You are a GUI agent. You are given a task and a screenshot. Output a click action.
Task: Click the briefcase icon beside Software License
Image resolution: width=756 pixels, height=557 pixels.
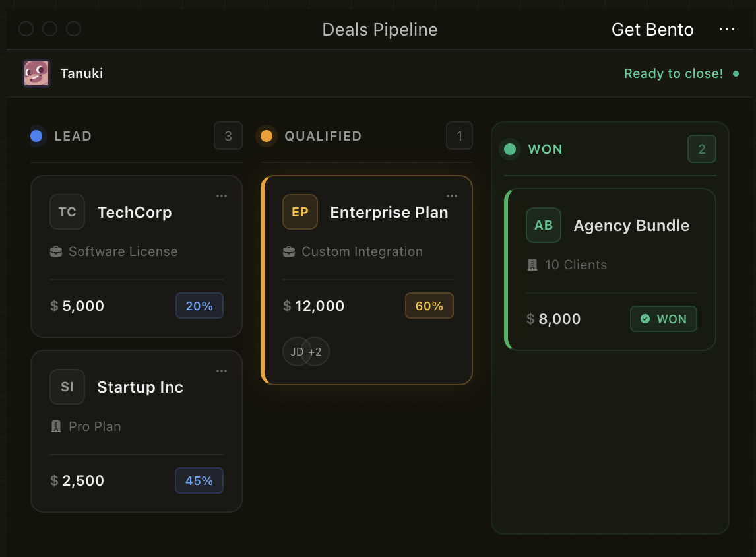pyautogui.click(x=56, y=251)
